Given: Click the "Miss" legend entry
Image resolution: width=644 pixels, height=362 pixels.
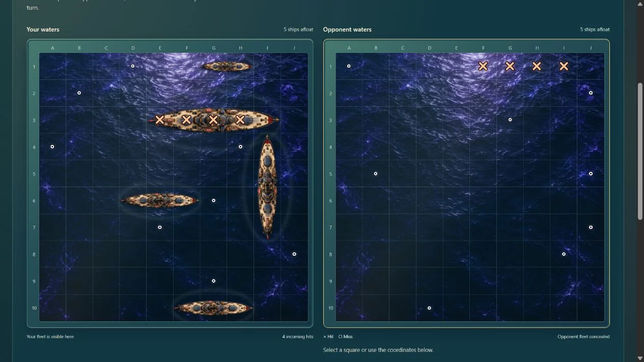Looking at the screenshot, I should (346, 337).
